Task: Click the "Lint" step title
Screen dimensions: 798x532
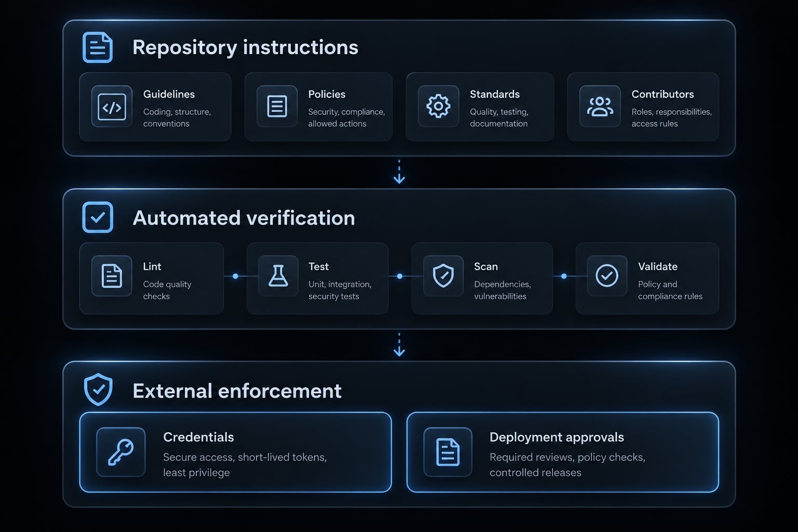Action: click(x=152, y=267)
